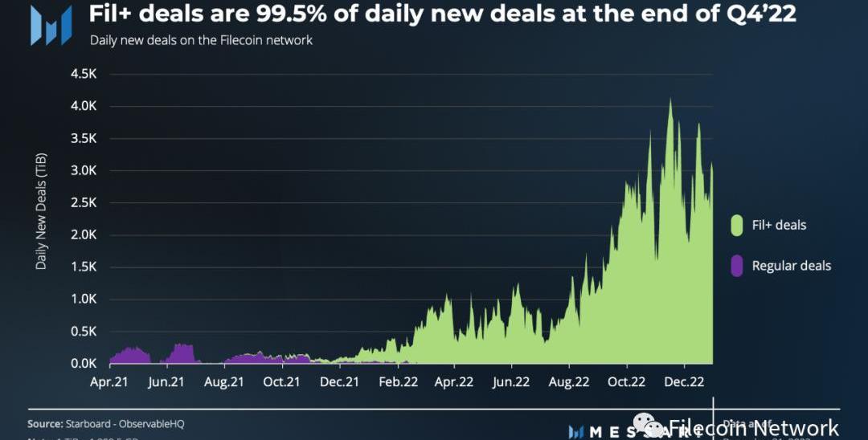
Task: Click the green Fil+ deals legend swatch
Action: 736,225
